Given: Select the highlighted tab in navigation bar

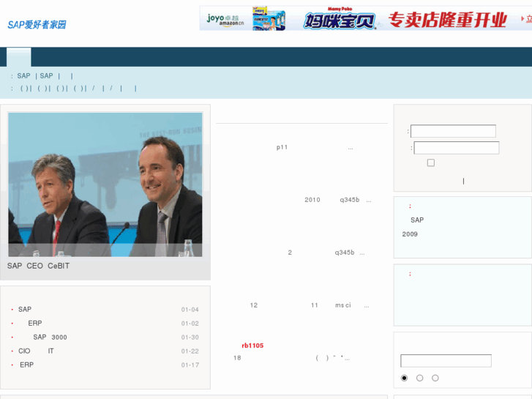Looking at the screenshot, I should coord(19,57).
